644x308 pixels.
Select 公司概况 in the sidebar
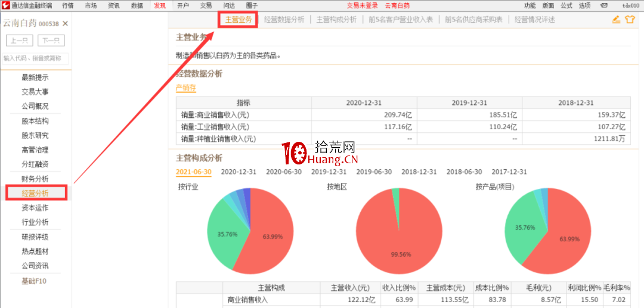coord(35,106)
